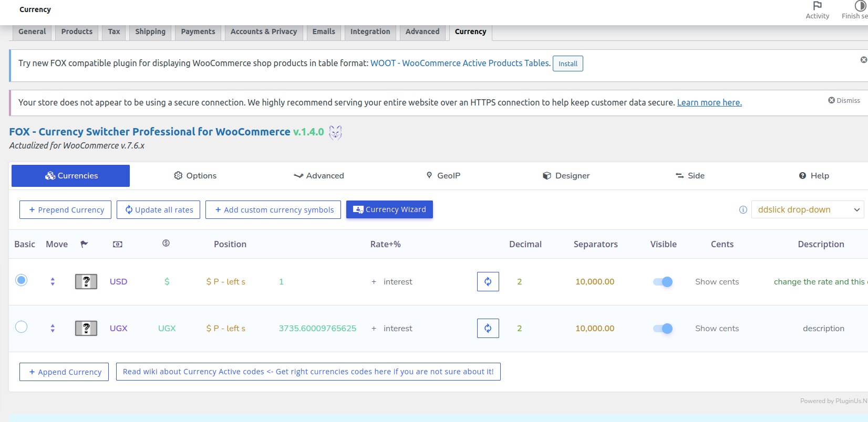Open UGX decimal dropdown
Screen dimensions: 868x422
coord(520,329)
